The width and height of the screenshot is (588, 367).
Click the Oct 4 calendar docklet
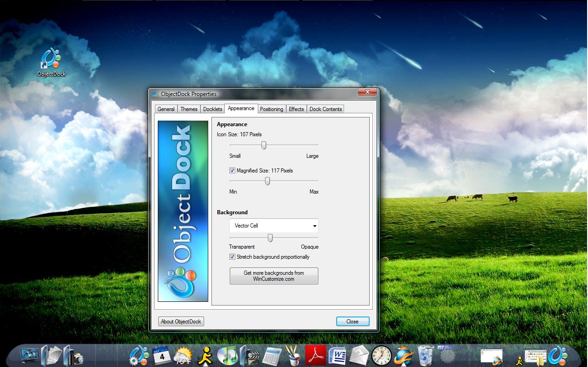161,356
